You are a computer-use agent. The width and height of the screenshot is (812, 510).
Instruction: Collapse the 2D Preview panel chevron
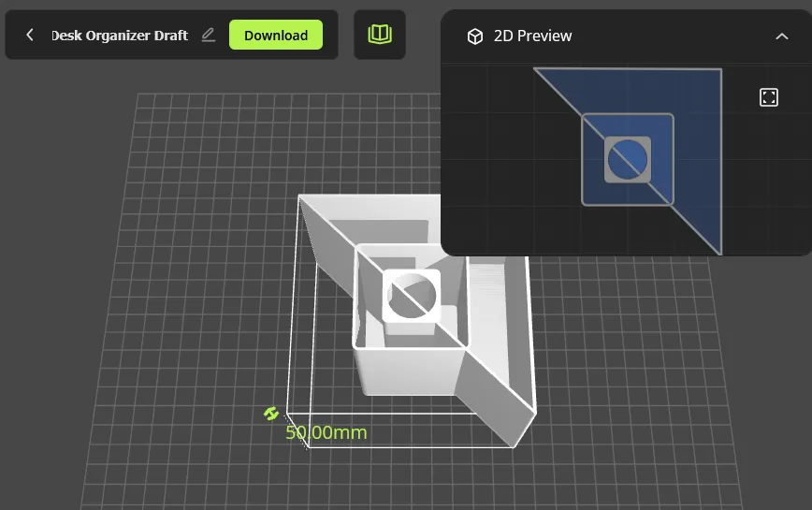click(782, 36)
